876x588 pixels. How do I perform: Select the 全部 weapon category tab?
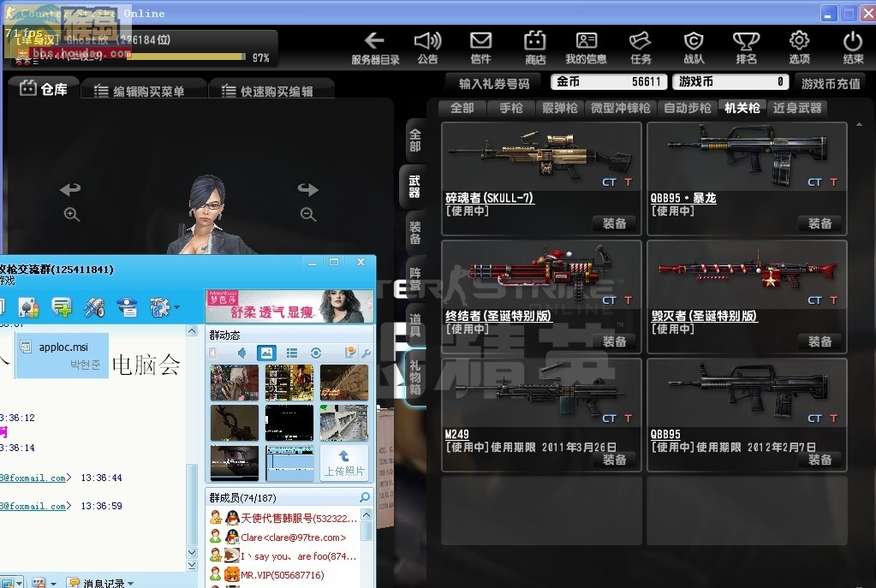point(462,108)
